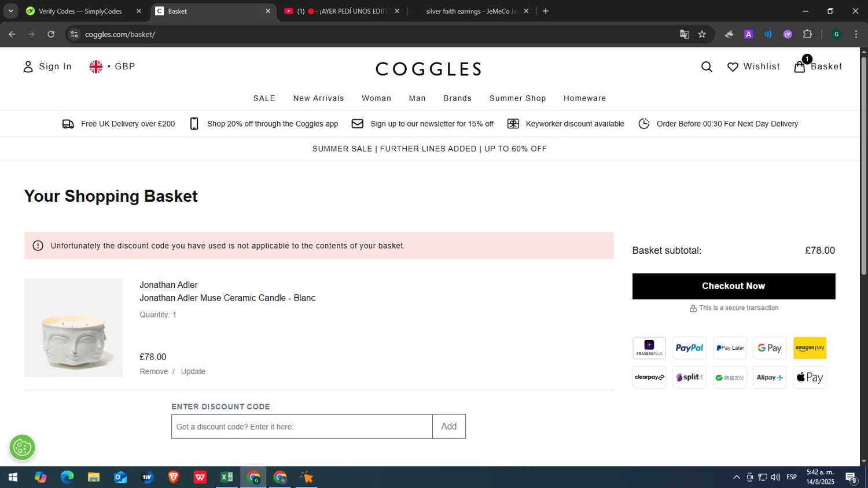Reload the page
Image resolution: width=868 pixels, height=488 pixels.
click(51, 35)
